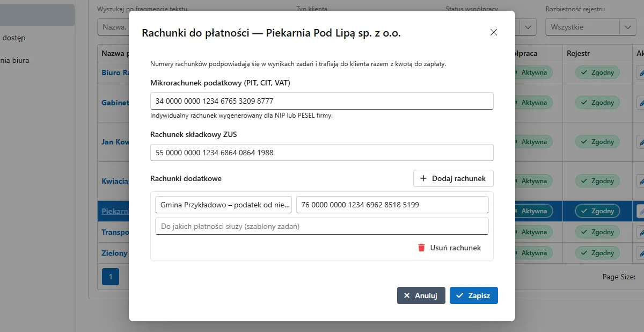
Task: Focus the Mikrorachunek podatkowy account field
Action: pyautogui.click(x=322, y=101)
